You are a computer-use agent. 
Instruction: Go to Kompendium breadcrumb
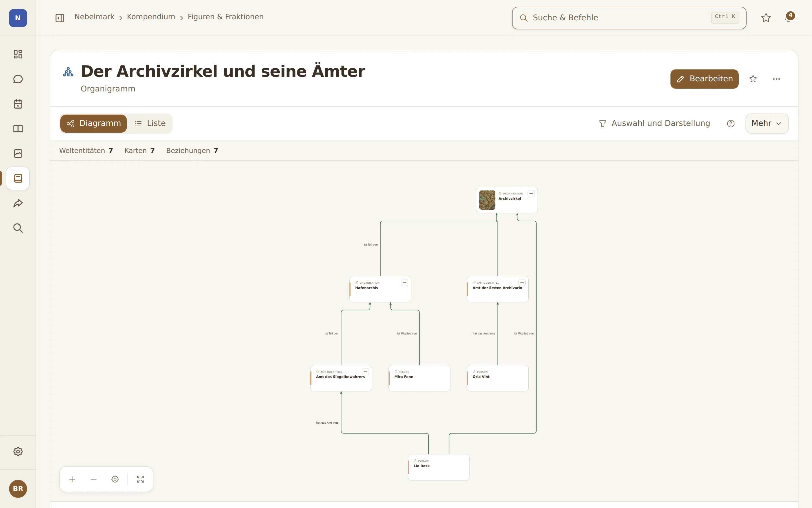pos(151,17)
